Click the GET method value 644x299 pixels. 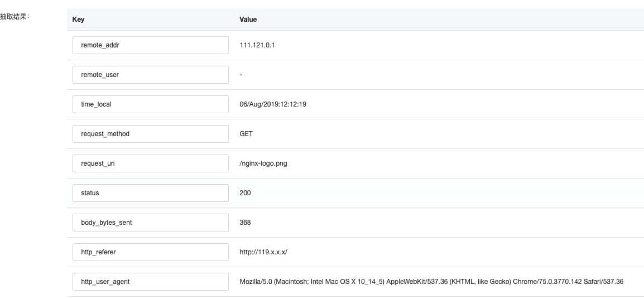tap(246, 134)
